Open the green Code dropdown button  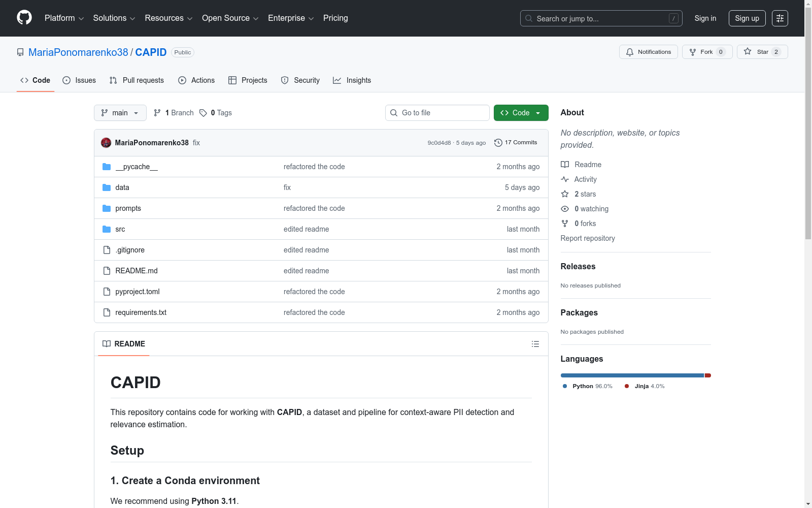(521, 113)
